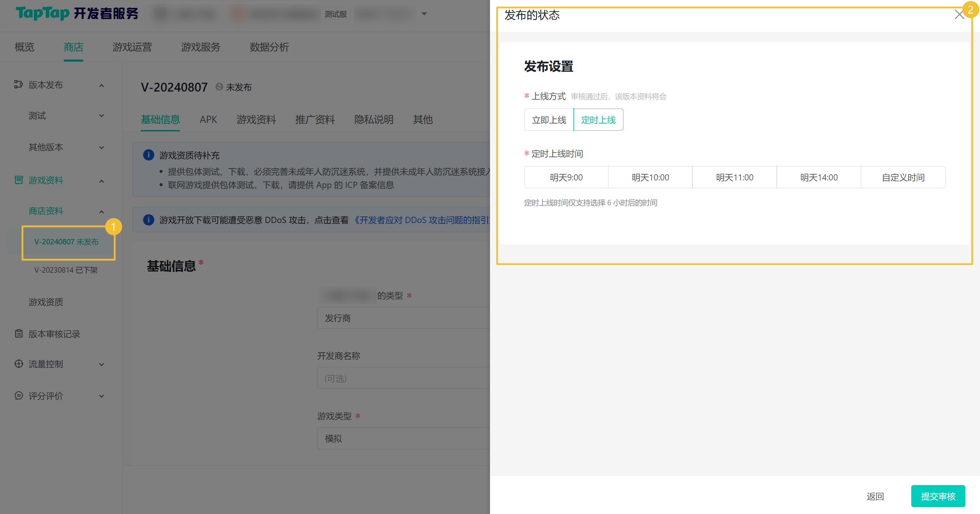Collapse the 游戏资料 section chevron
The image size is (980, 514).
click(x=102, y=181)
